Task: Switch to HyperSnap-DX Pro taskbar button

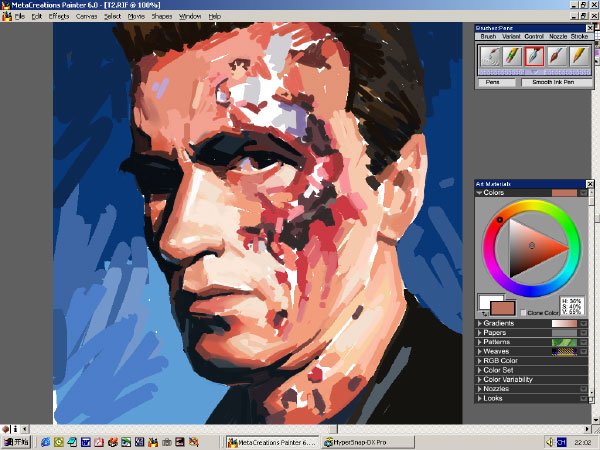Action: coord(367,442)
